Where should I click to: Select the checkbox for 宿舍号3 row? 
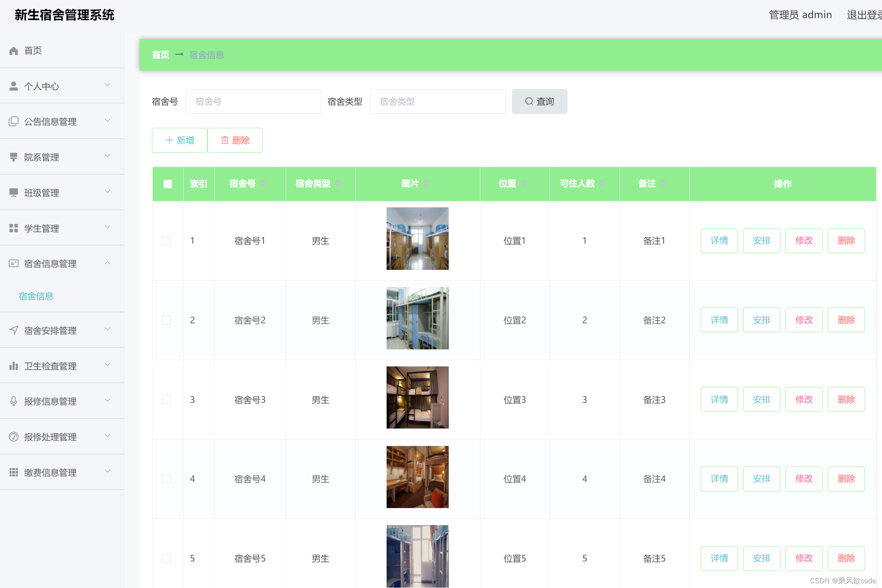[x=167, y=400]
